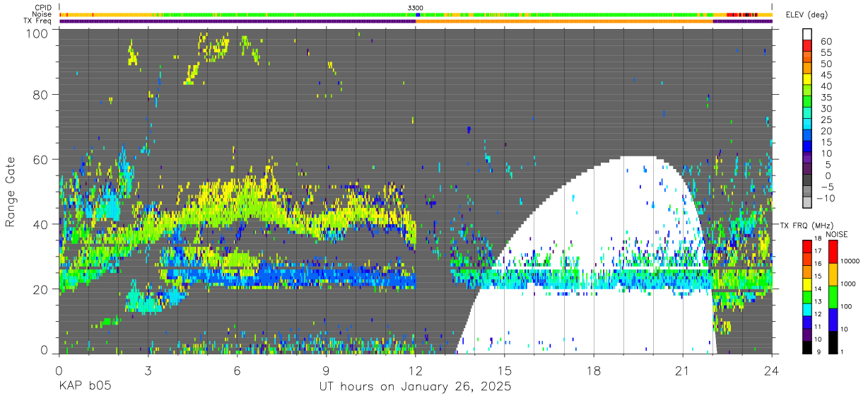868x401 pixels.
Task: Click the UT hours January 26, 2025 label
Action: 415,387
